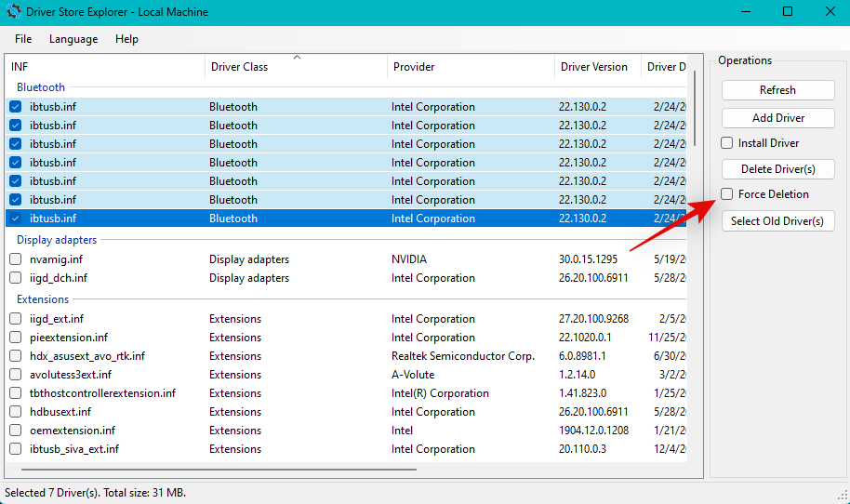Click version 1.2.14.0 cell
This screenshot has height=504, width=850.
click(x=577, y=375)
